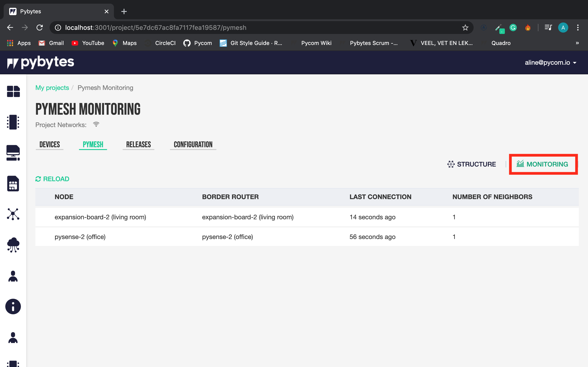Expand the Project Networks WiFi selector
This screenshot has height=367, width=588.
(x=96, y=124)
